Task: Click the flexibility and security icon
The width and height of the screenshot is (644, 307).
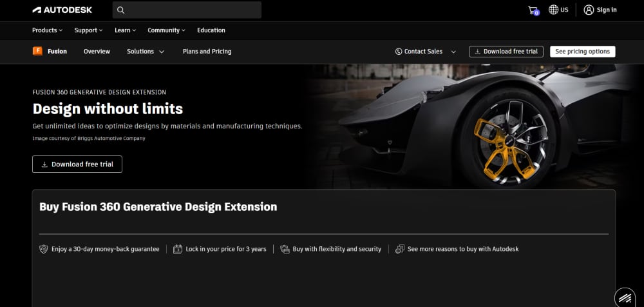Action: (x=285, y=249)
